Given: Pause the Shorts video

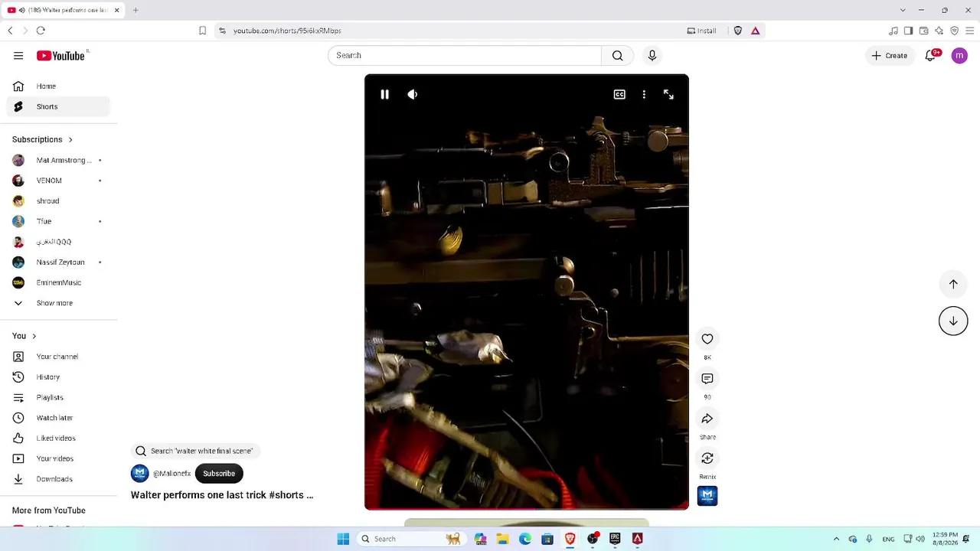Looking at the screenshot, I should [x=384, y=94].
